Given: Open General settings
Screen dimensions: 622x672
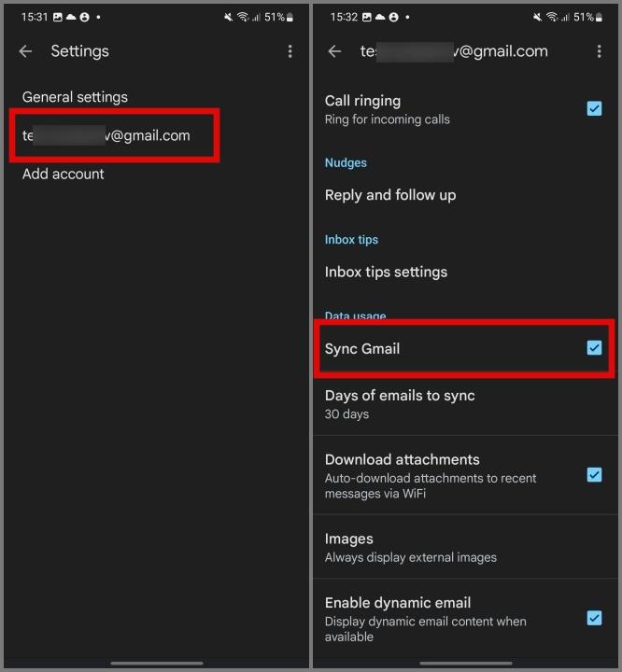Looking at the screenshot, I should [x=75, y=97].
